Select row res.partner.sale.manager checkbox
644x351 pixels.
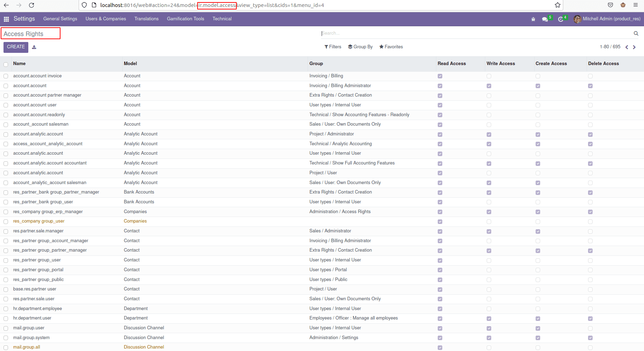tap(6, 231)
